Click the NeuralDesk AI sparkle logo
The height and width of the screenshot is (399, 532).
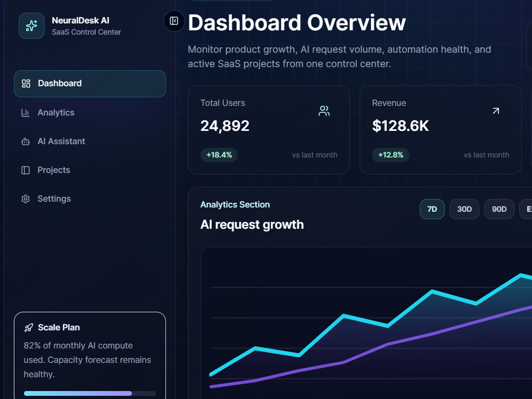click(31, 26)
